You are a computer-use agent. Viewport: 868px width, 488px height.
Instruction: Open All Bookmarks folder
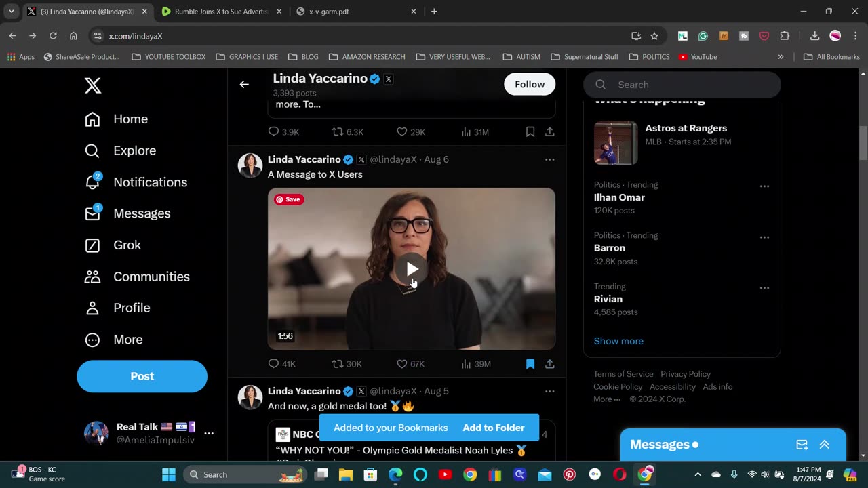[x=831, y=57]
